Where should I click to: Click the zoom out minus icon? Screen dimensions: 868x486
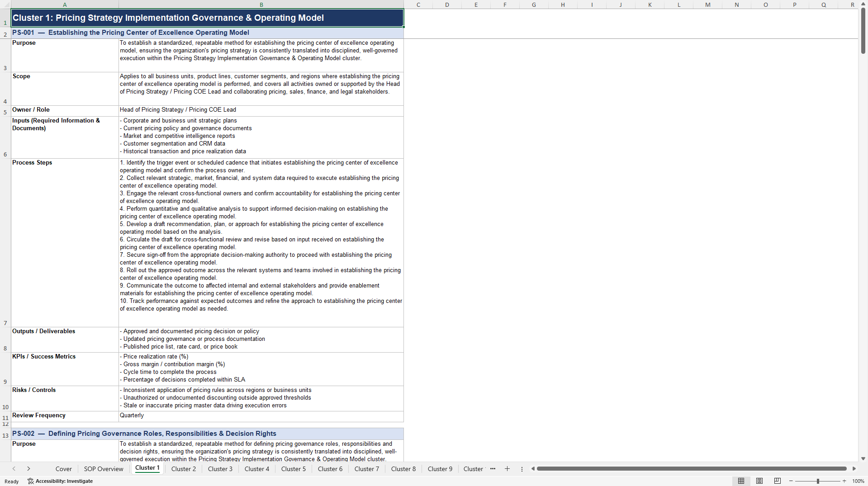point(791,481)
